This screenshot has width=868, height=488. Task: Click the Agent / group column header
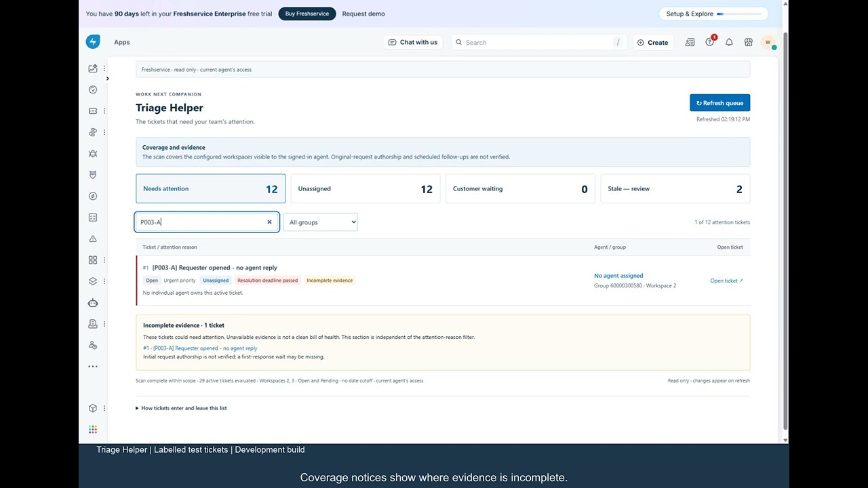(610, 247)
